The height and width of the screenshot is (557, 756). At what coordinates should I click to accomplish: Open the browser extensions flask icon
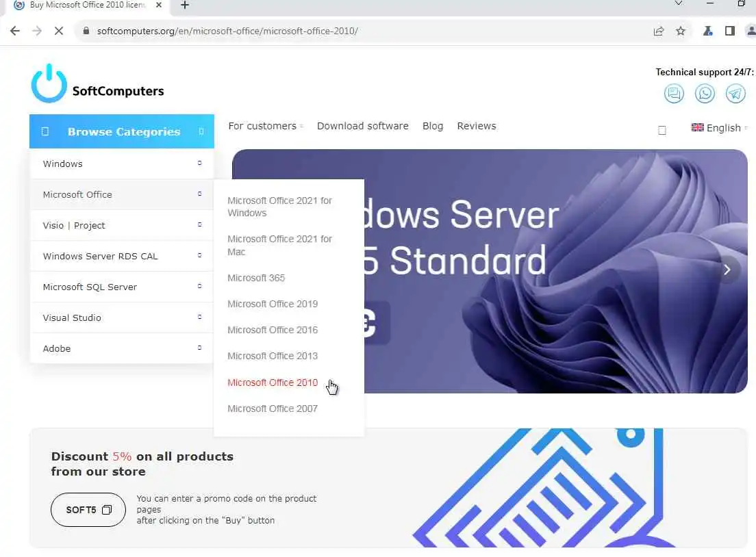(x=708, y=31)
